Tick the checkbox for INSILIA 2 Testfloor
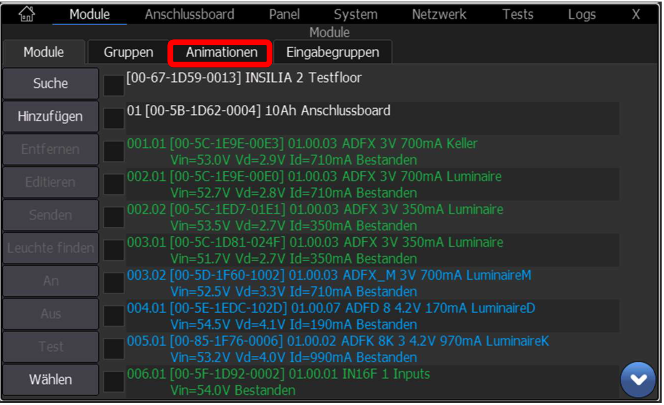 pyautogui.click(x=114, y=84)
